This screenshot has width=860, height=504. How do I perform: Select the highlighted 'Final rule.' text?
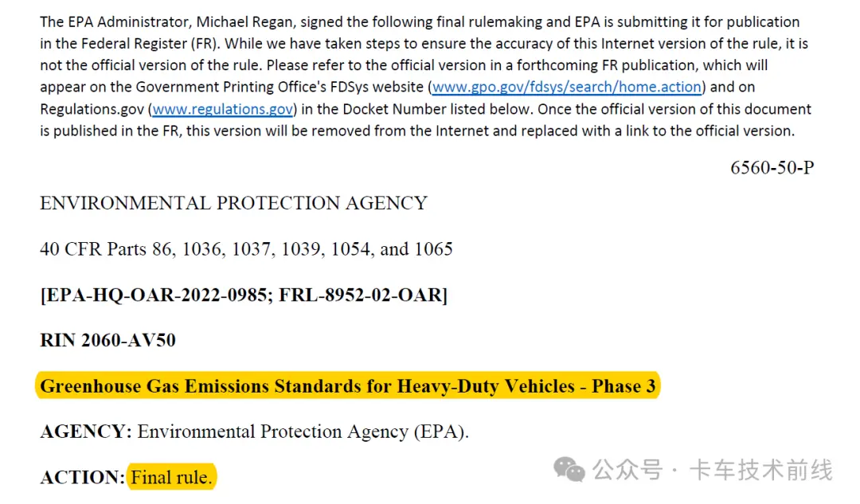172,477
